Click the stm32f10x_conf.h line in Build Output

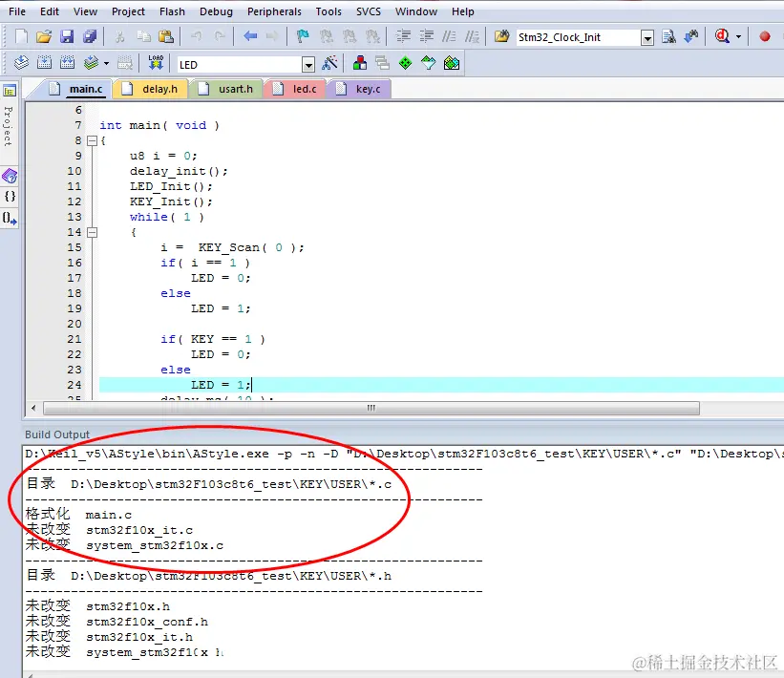pos(117,622)
